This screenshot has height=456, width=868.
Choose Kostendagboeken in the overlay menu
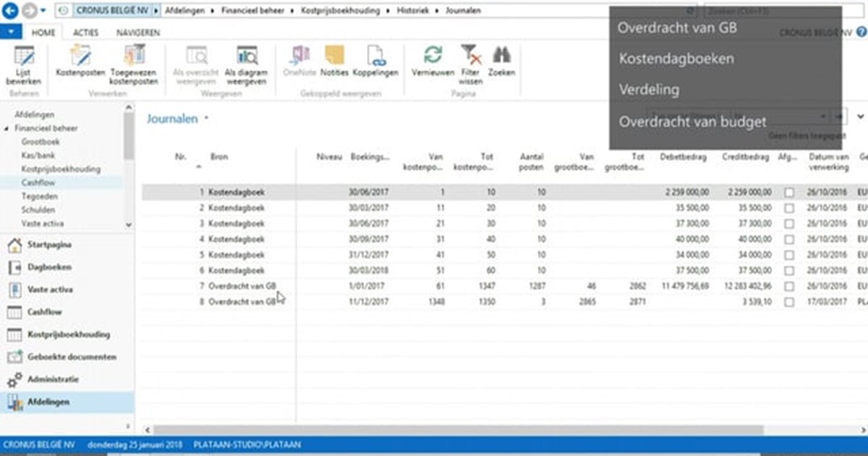tap(676, 59)
